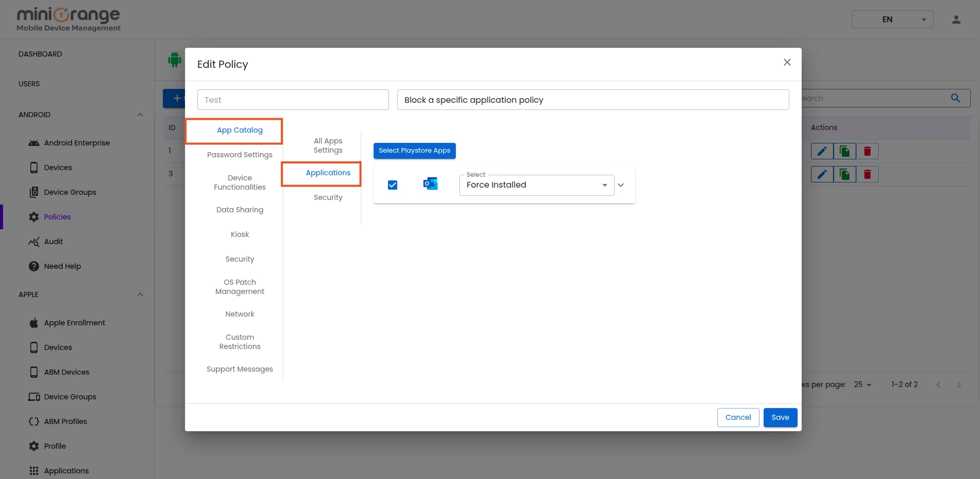Duplicate policy 1 with the green copy icon
The width and height of the screenshot is (980, 479).
(844, 151)
